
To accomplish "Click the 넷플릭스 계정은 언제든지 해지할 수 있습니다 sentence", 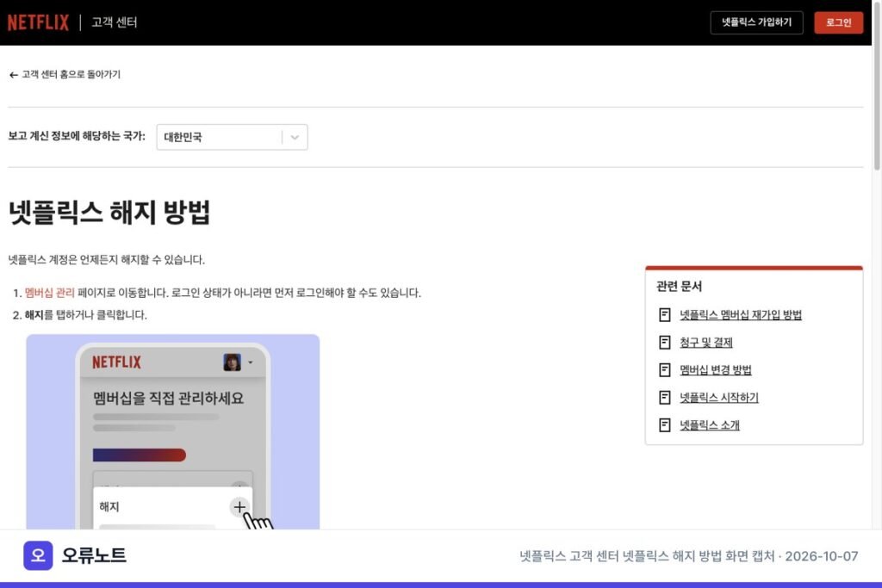I will 106,260.
